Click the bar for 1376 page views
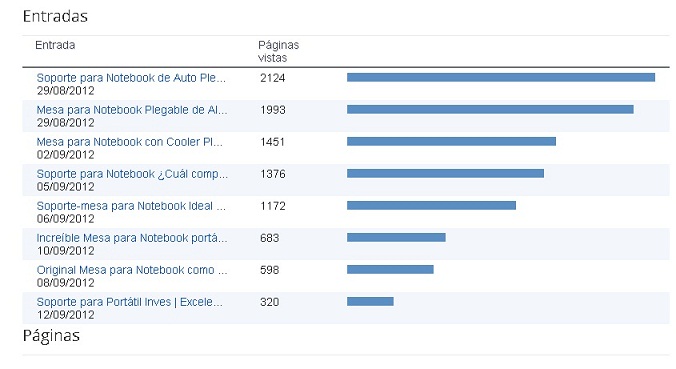676x369 pixels. pos(445,174)
